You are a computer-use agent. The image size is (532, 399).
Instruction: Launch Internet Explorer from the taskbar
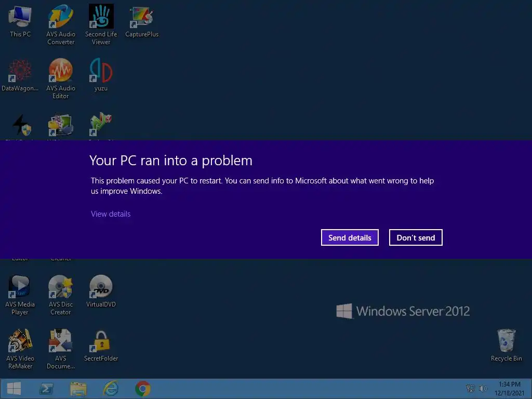point(111,389)
